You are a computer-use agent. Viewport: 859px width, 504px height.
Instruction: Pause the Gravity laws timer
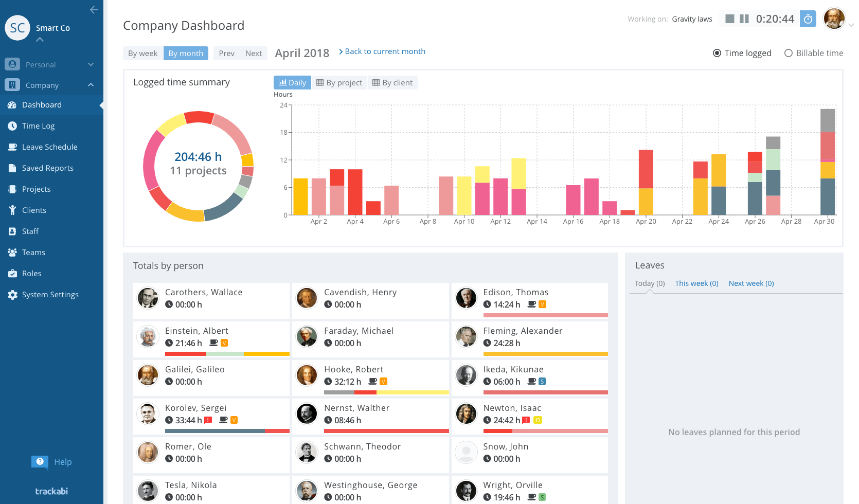(x=744, y=19)
